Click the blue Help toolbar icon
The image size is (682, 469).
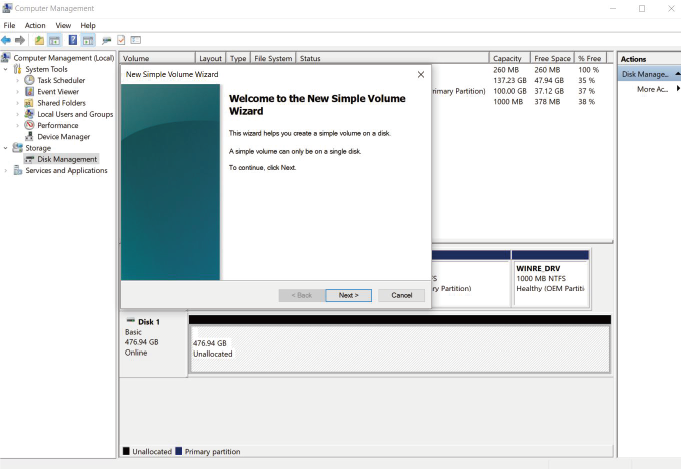pos(73,40)
